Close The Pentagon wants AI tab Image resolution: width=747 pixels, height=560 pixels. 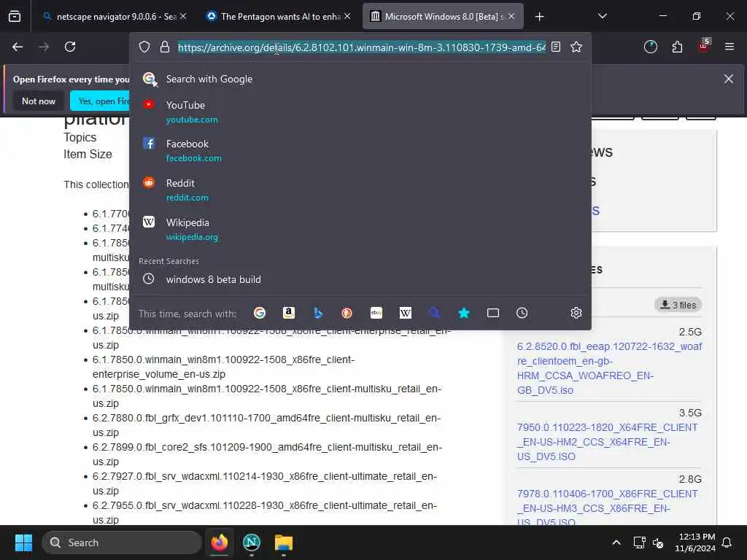[347, 17]
